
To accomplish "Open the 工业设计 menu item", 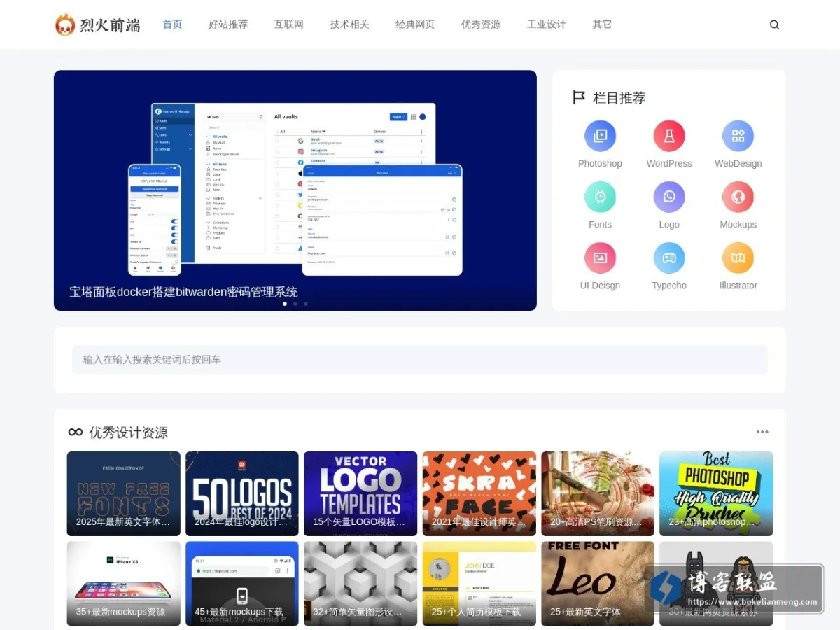I will 547,24.
